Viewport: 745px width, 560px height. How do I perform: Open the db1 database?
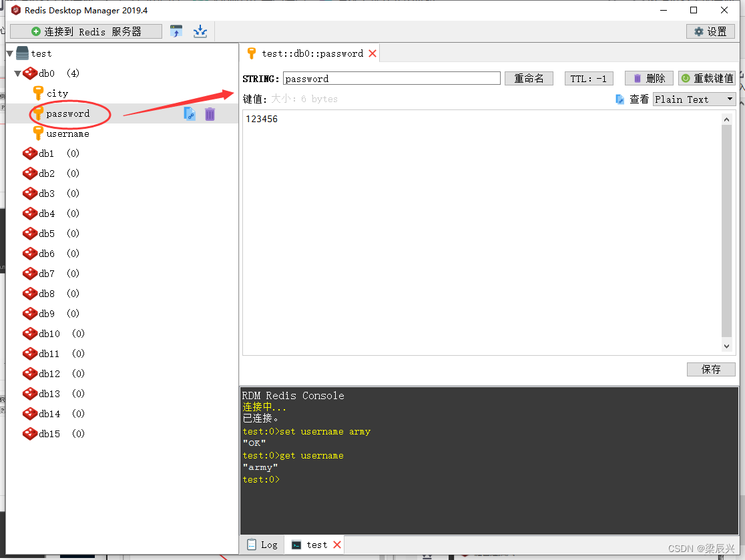51,154
